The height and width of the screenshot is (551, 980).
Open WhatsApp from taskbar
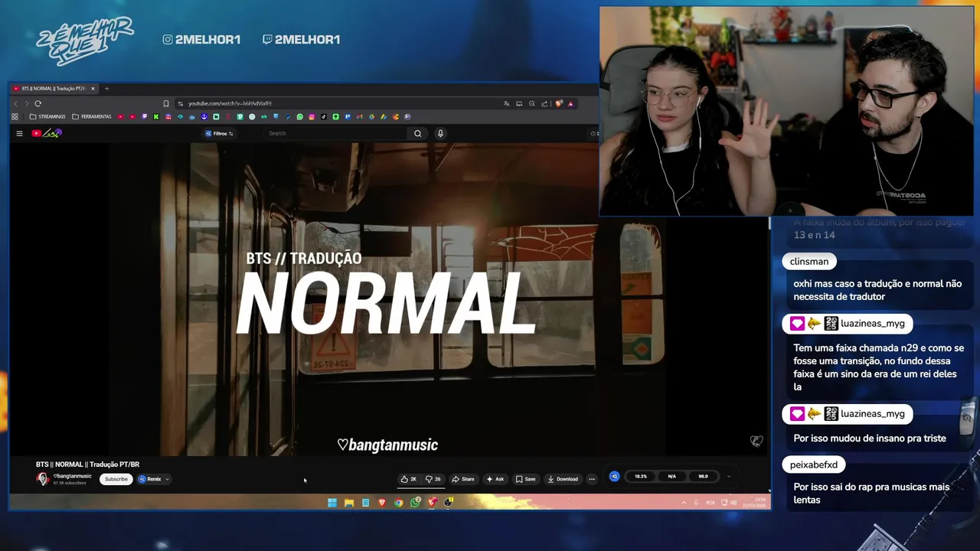[x=415, y=503]
